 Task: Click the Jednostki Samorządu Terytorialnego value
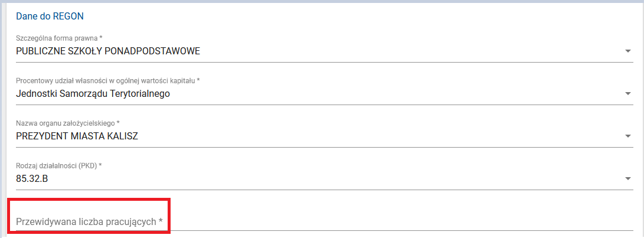(93, 94)
